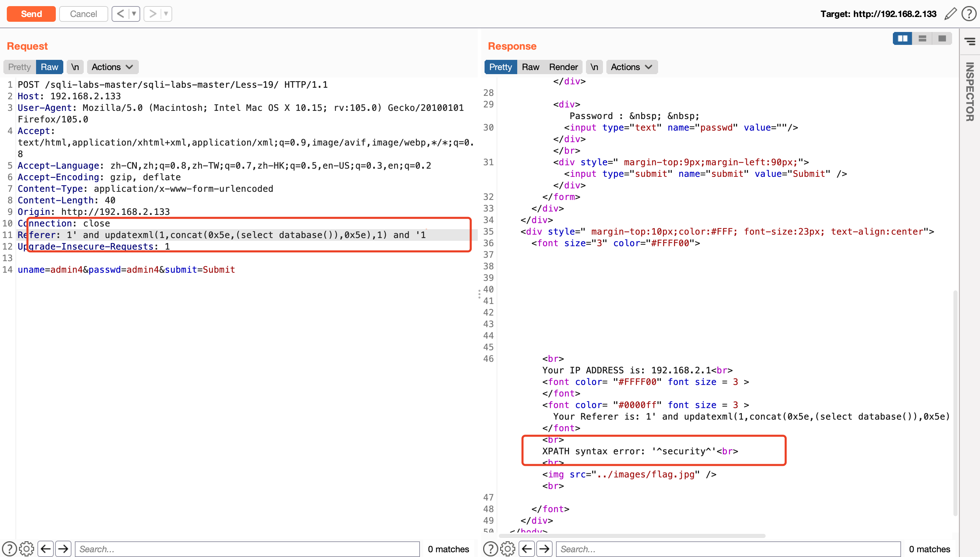Open request search help icon
980x557 pixels.
click(x=9, y=549)
